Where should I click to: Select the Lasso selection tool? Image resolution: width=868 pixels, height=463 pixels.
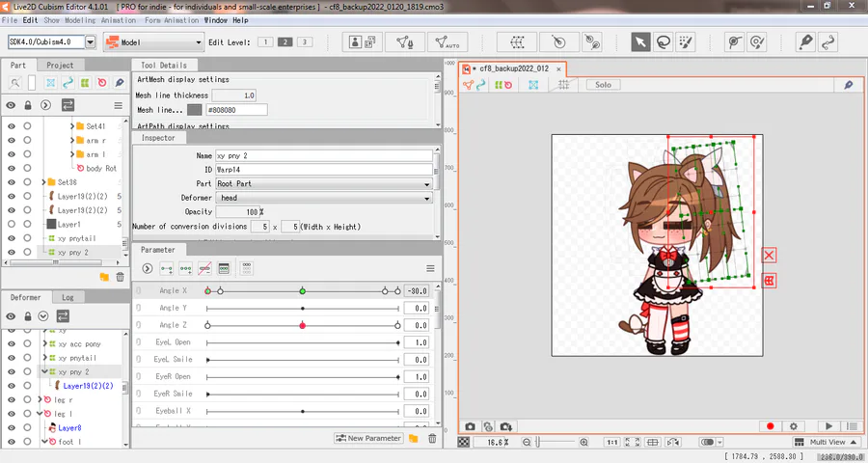click(x=664, y=42)
